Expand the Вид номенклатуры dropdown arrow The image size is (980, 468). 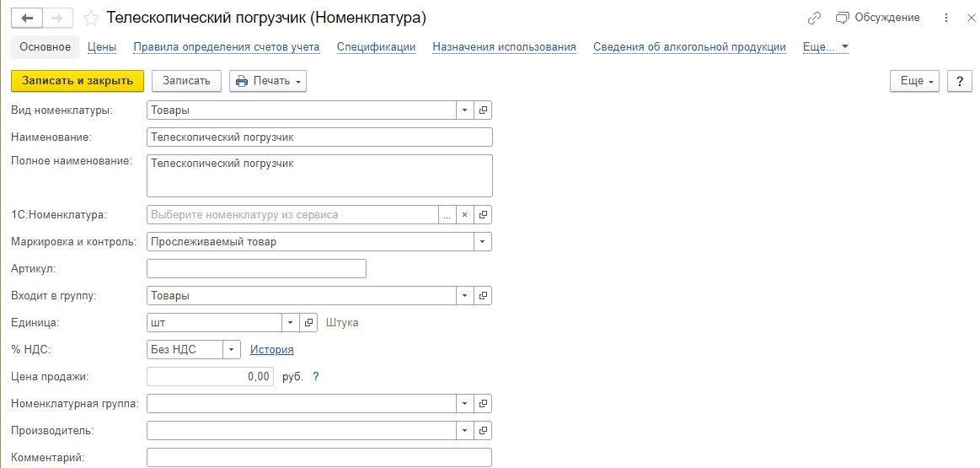pos(464,110)
